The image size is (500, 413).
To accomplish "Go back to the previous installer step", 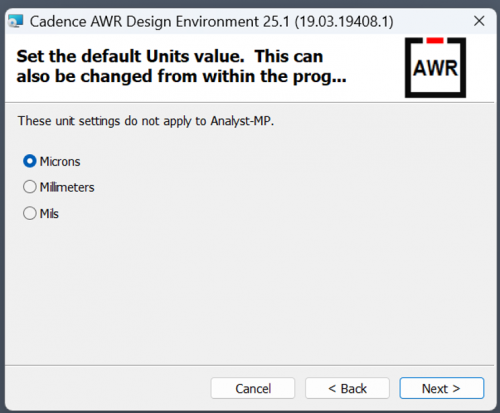I will click(x=347, y=388).
